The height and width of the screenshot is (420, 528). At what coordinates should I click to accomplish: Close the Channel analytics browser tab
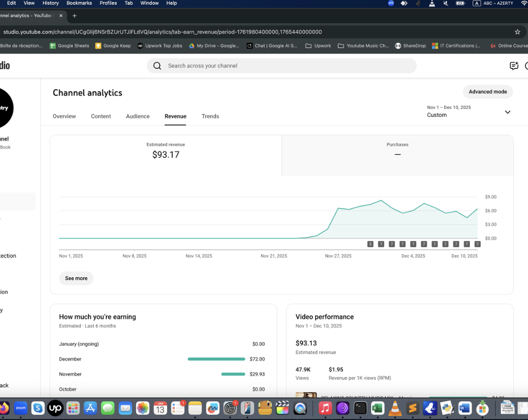(x=61, y=16)
